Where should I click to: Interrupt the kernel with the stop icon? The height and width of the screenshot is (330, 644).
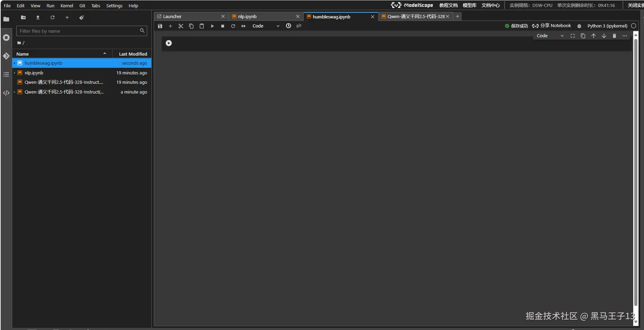click(x=223, y=26)
